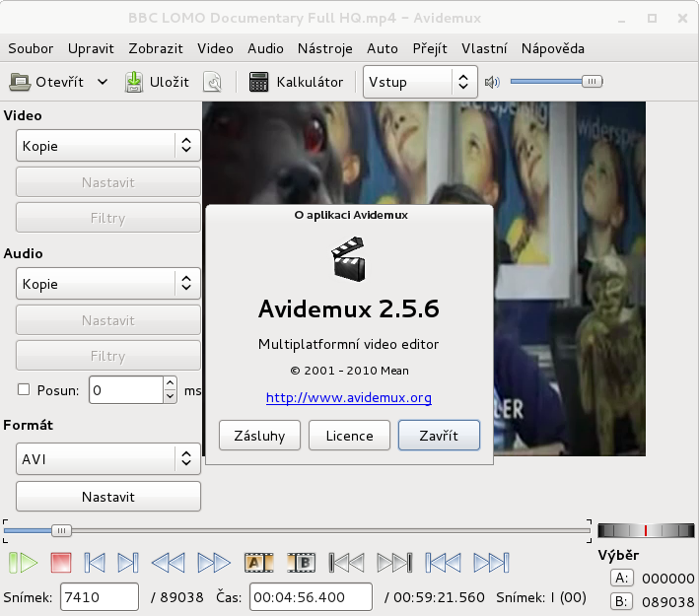Set selection marker A
Viewport: 699px width, 616px height.
tap(258, 563)
